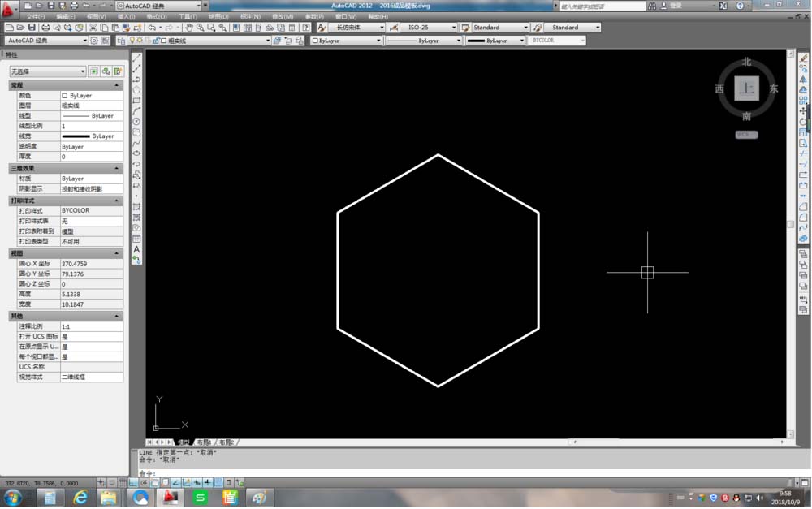This screenshot has width=812, height=509.
Task: Select the Rectangle tool
Action: tap(136, 101)
